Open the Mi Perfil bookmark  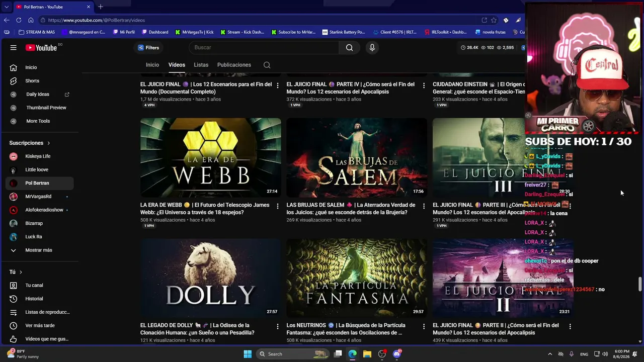[x=124, y=32]
